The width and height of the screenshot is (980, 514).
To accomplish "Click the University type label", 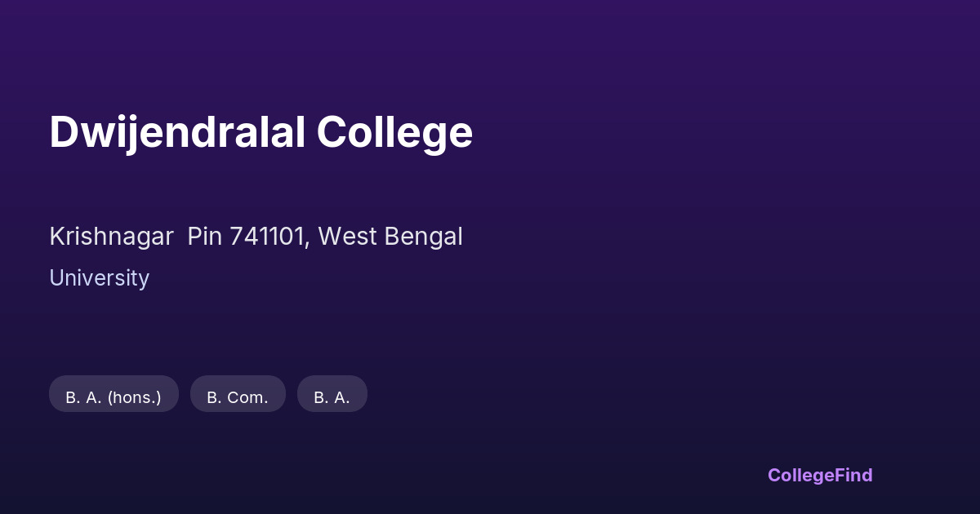I will (99, 278).
